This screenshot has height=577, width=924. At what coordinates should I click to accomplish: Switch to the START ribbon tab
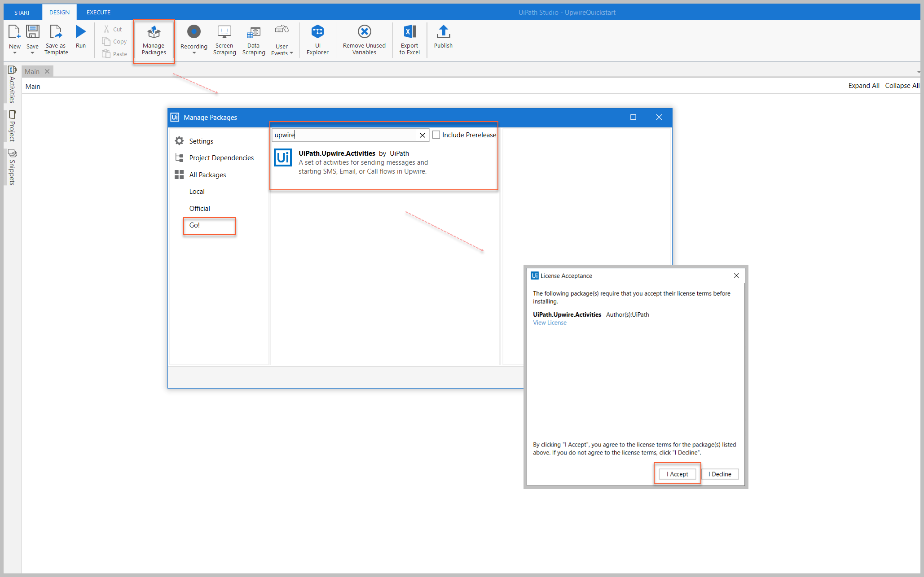[x=22, y=13]
